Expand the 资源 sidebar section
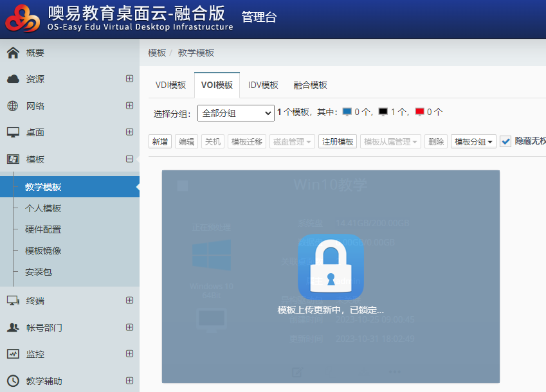Viewport: 546px width, 392px height. [129, 79]
